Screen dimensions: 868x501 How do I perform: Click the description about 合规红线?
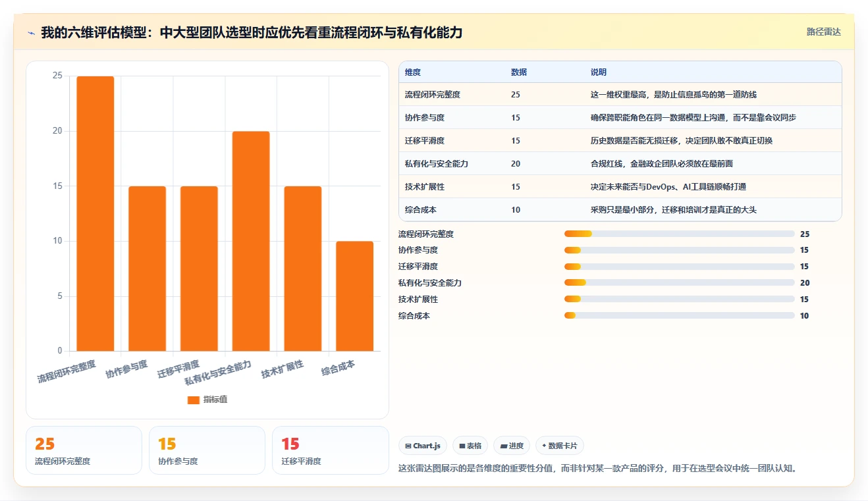pos(662,164)
